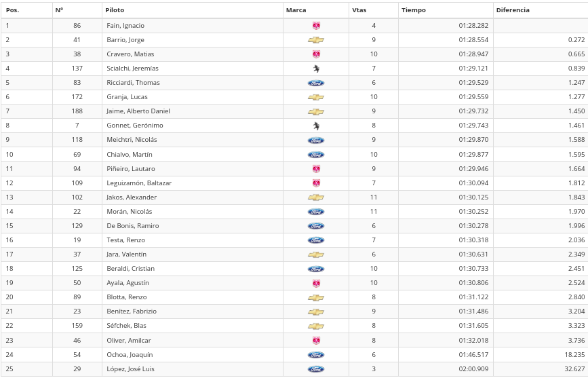The height and width of the screenshot is (378, 588).
Task: Click the Ford logo beside López, José Luis
Action: pyautogui.click(x=316, y=369)
